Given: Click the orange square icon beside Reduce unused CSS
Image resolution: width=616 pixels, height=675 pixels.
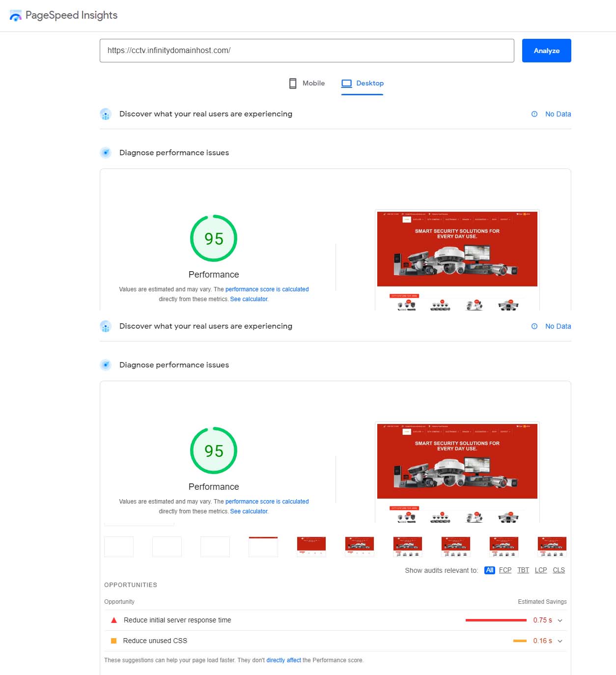Looking at the screenshot, I should pos(114,641).
